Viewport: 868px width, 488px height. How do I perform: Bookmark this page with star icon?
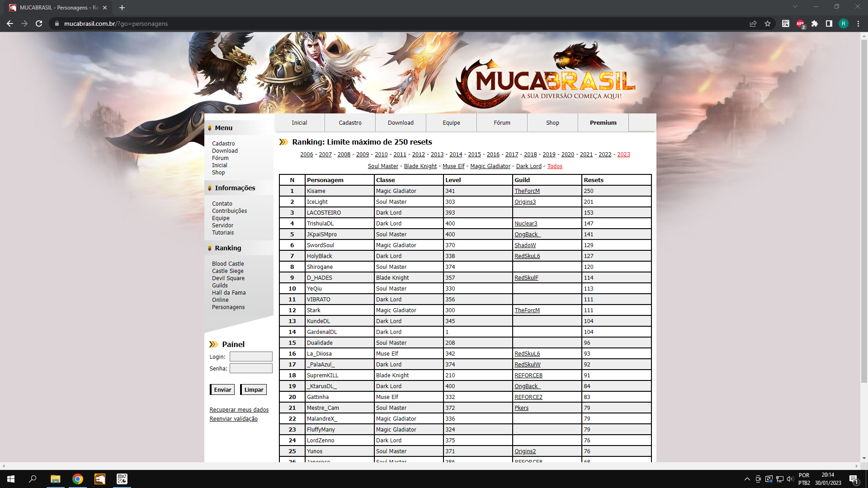768,23
